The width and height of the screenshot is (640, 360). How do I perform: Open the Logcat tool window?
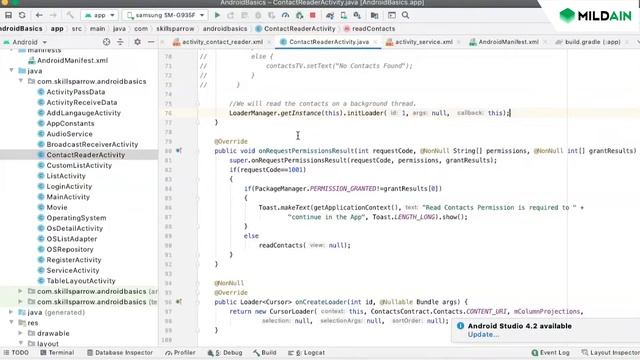coord(307,352)
